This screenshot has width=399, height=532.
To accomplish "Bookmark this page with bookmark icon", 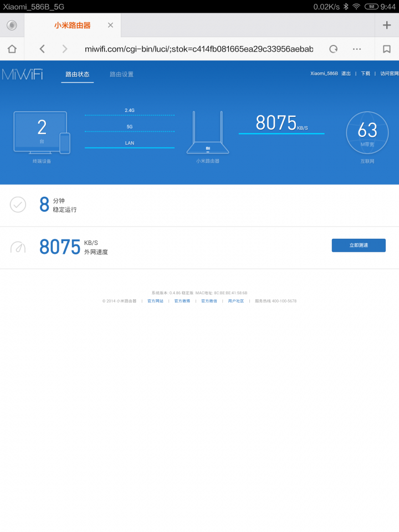I will coord(387,49).
